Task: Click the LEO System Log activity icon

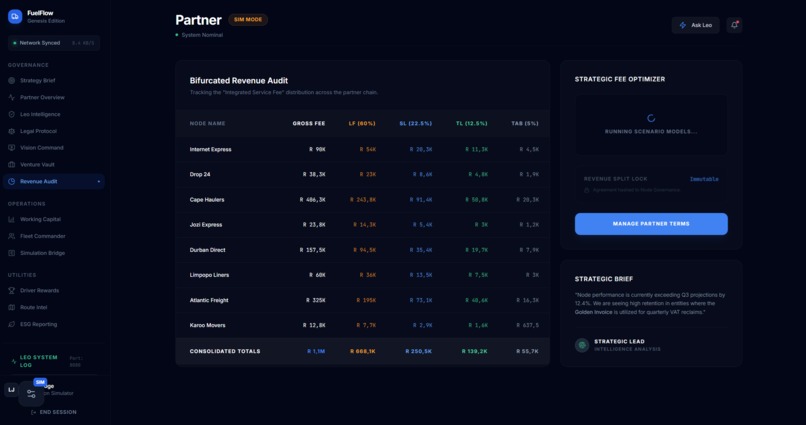Action: pyautogui.click(x=13, y=361)
